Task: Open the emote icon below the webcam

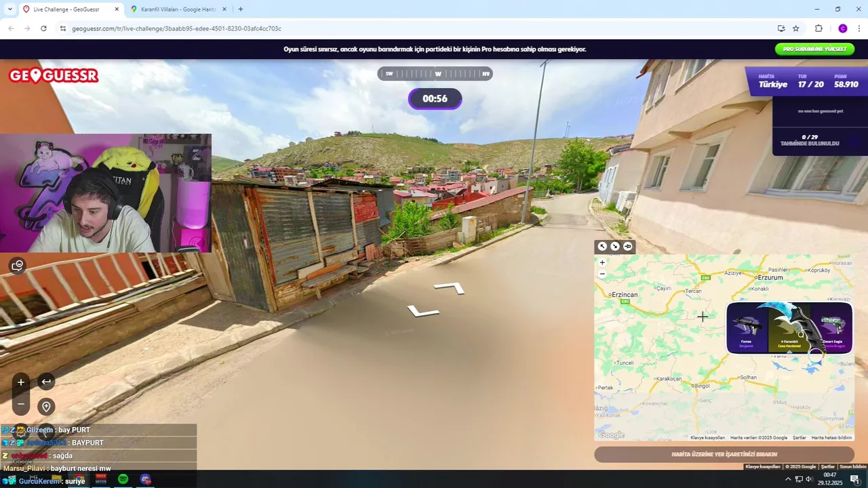Action: 18,266
